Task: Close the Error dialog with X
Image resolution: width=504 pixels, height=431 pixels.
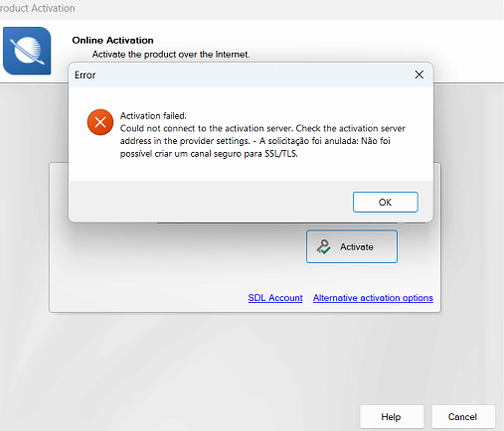Action: [x=420, y=74]
